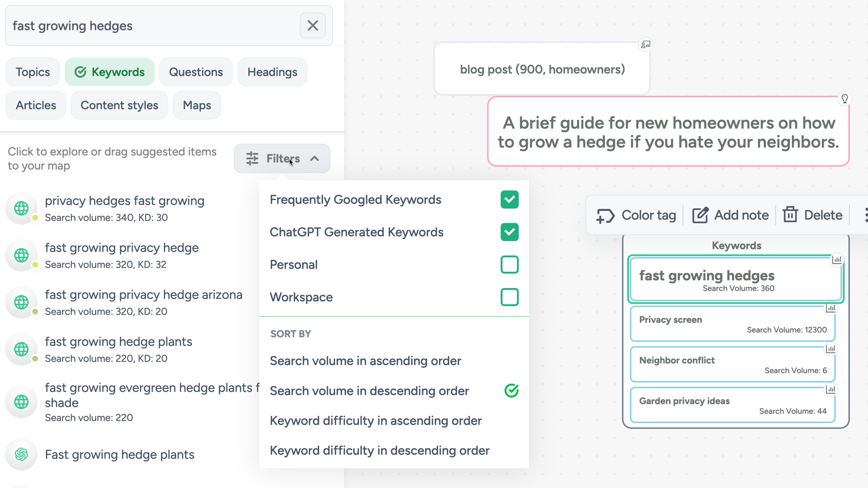This screenshot has height=488, width=868.
Task: Toggle the 'Frequently Googled Keywords' checkbox off
Action: coord(509,200)
